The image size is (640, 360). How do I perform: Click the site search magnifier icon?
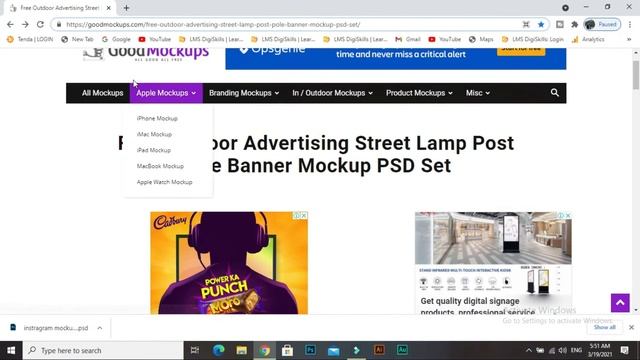554,93
